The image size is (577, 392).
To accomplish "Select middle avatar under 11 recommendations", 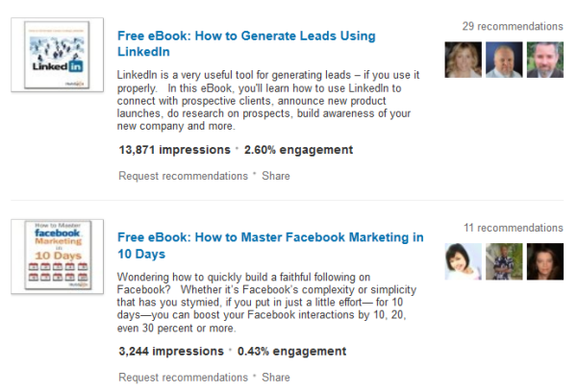I will coord(504,261).
